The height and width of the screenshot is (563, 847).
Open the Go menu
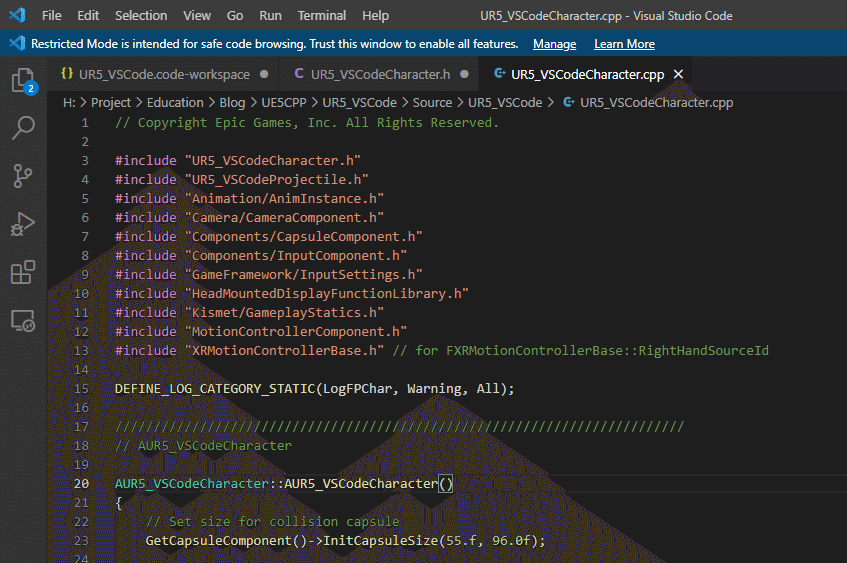pyautogui.click(x=235, y=16)
